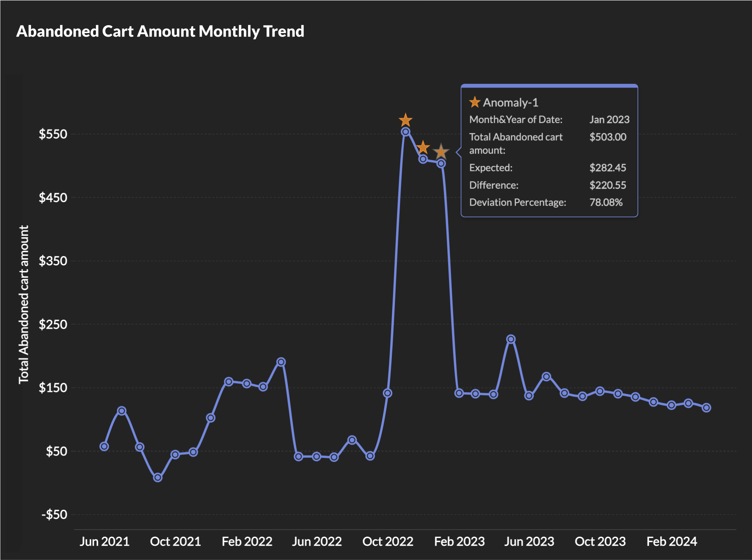The width and height of the screenshot is (752, 560).
Task: Click the $550 y-axis label
Action: [53, 134]
